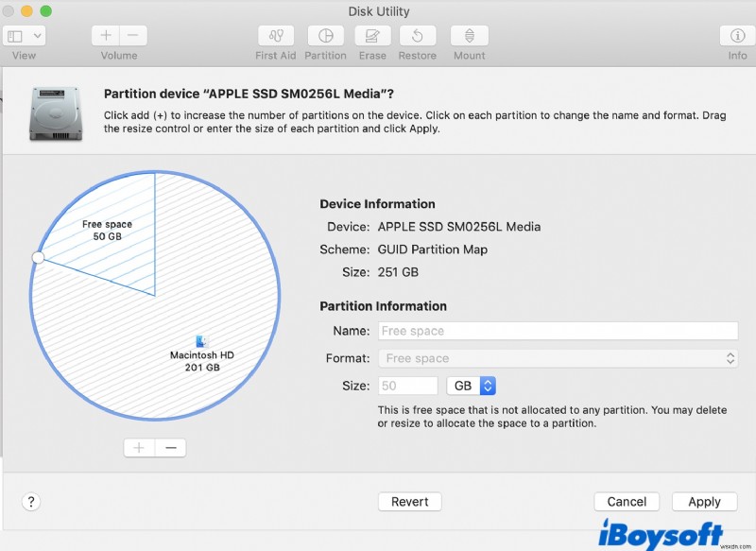This screenshot has height=551, width=756.
Task: Minimize the Disk Utility window
Action: click(27, 10)
